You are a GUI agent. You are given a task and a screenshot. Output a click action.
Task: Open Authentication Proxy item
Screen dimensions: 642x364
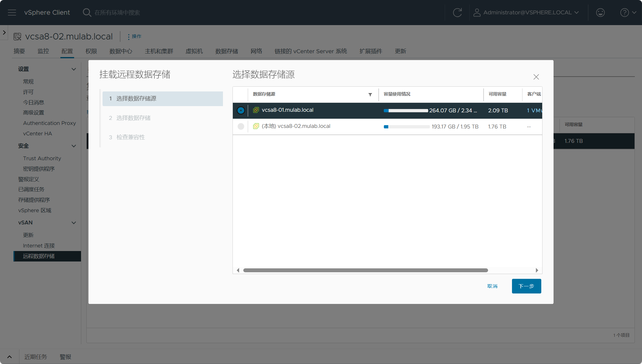tap(49, 123)
